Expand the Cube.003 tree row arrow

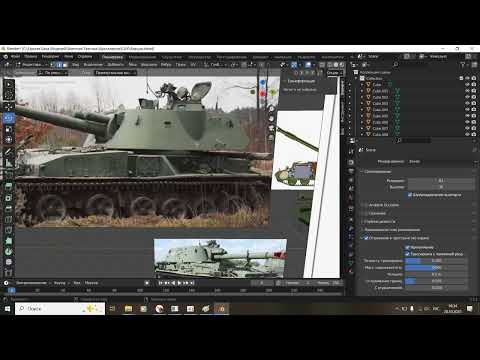362,103
